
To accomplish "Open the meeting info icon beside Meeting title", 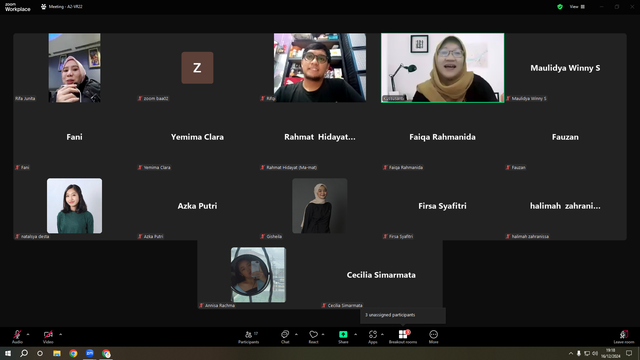I will [x=44, y=7].
